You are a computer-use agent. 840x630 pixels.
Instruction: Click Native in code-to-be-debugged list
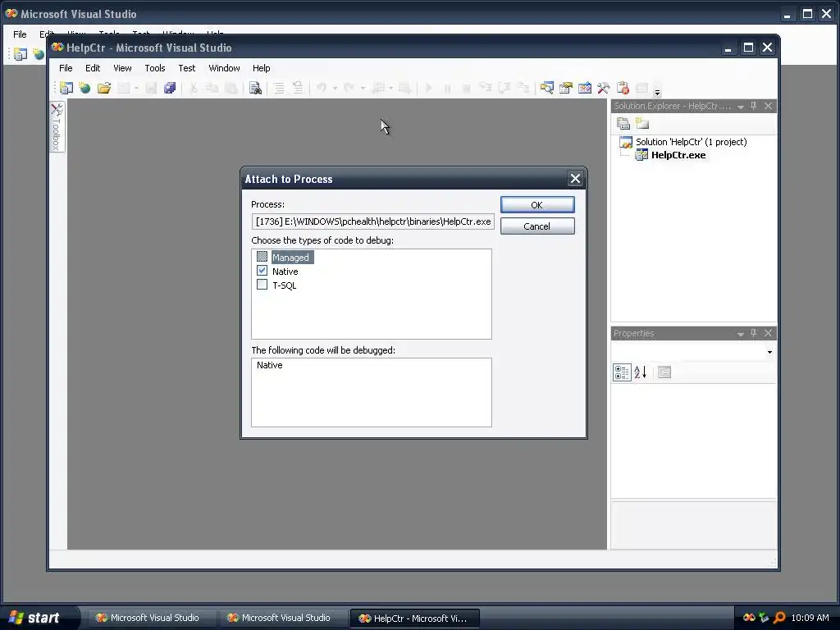click(x=269, y=365)
